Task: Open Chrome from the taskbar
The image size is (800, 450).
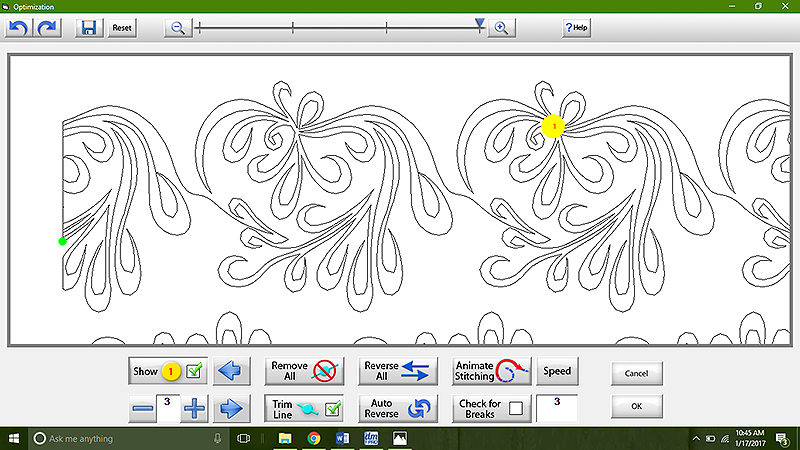Action: point(313,438)
